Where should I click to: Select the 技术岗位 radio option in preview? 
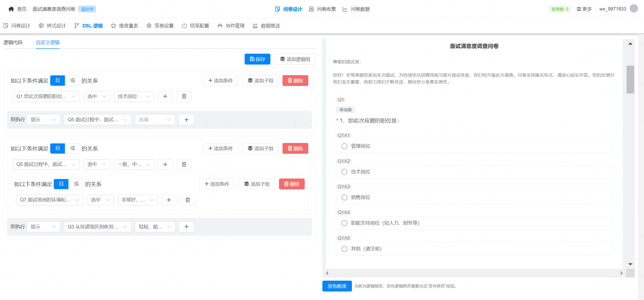point(344,172)
